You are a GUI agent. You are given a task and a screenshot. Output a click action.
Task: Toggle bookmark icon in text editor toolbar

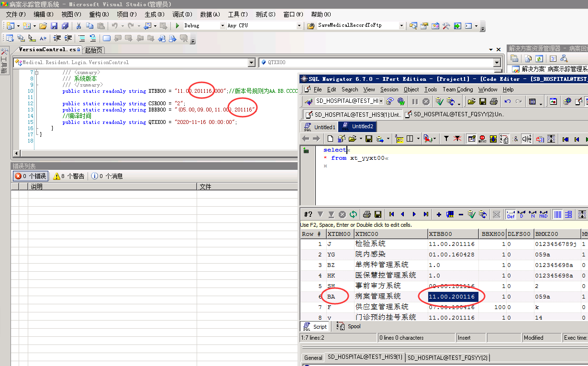pyautogui.click(x=107, y=38)
